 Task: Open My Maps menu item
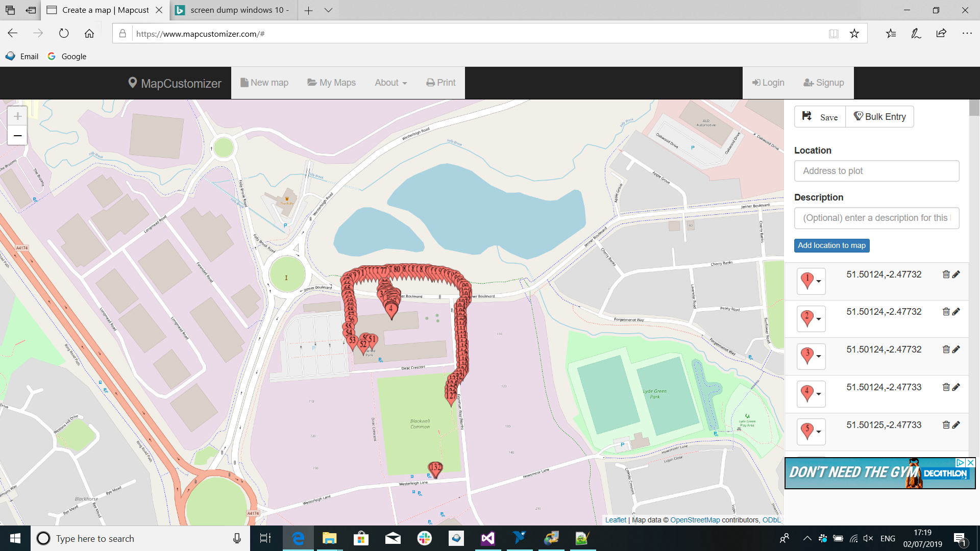pyautogui.click(x=331, y=83)
